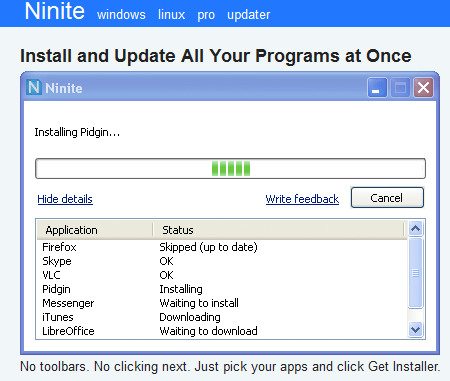Click 'Waiting to download' status

[208, 331]
